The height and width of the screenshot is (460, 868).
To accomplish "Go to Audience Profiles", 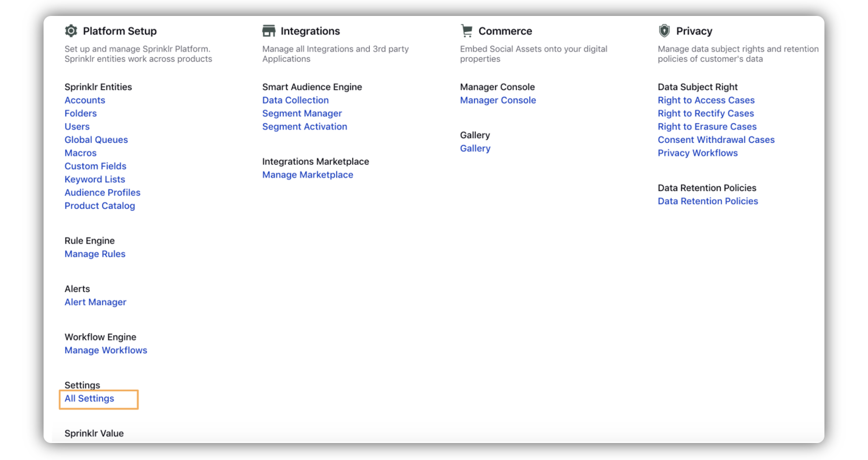I will 103,193.
